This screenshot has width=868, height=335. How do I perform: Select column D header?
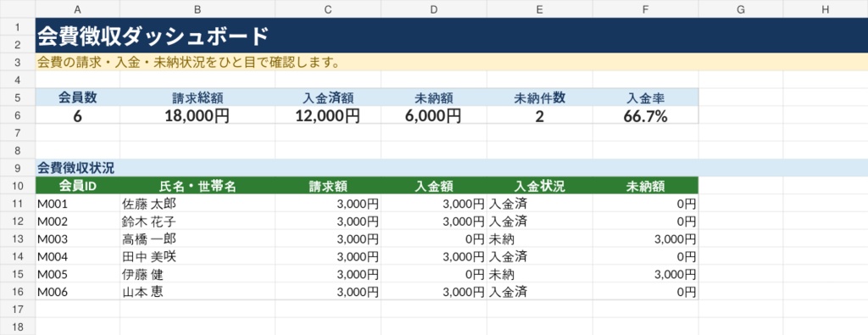(434, 8)
